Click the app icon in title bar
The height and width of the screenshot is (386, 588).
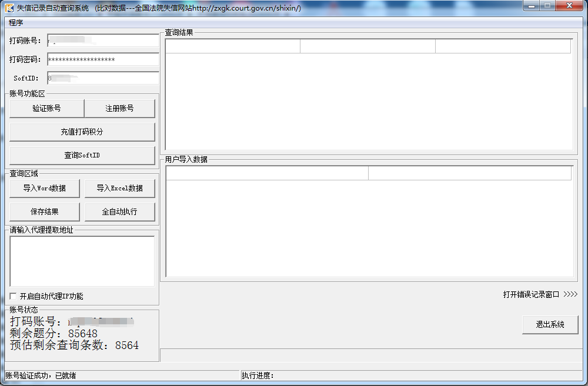click(9, 8)
